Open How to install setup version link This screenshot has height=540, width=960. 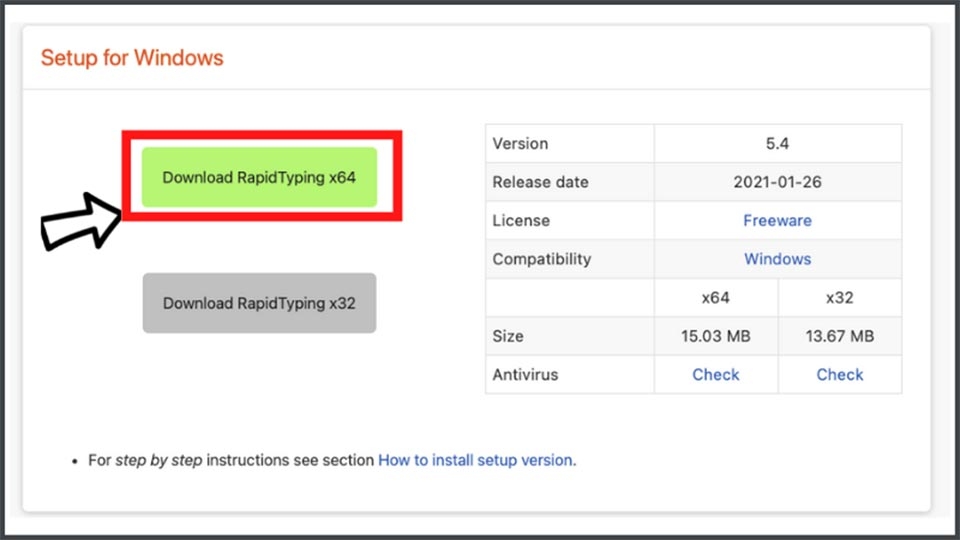pyautogui.click(x=475, y=461)
